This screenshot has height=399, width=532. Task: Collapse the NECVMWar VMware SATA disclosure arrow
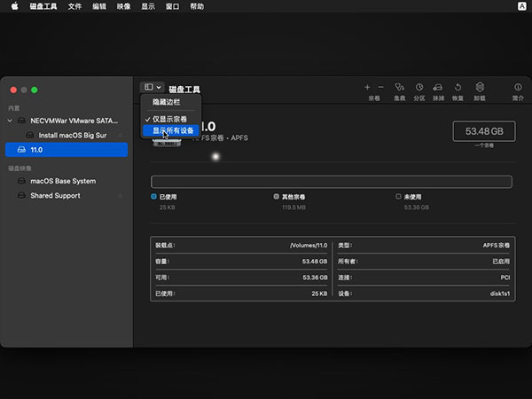pyautogui.click(x=10, y=121)
